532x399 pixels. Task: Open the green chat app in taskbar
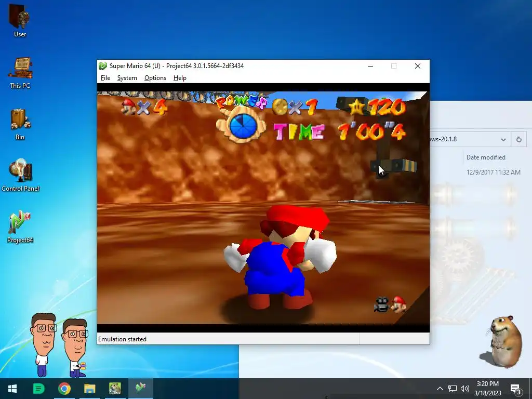pos(38,389)
